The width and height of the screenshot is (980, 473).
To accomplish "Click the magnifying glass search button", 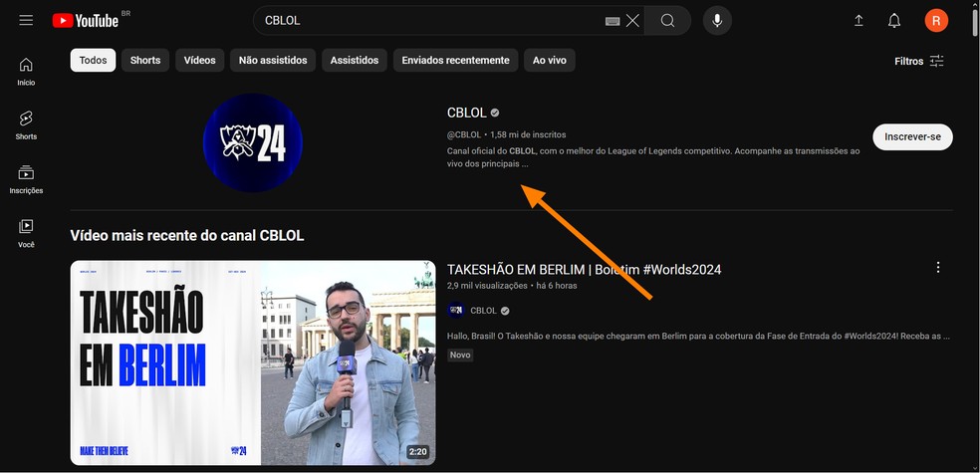I will (x=667, y=21).
